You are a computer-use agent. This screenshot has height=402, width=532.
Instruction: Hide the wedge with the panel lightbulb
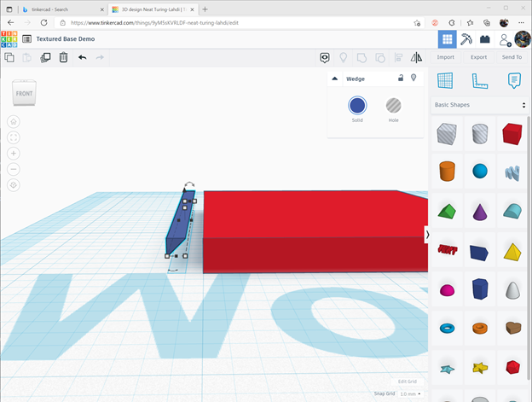tap(413, 78)
